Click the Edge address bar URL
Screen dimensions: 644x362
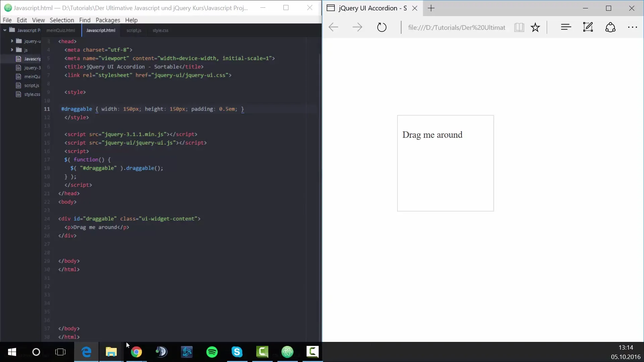pyautogui.click(x=457, y=27)
